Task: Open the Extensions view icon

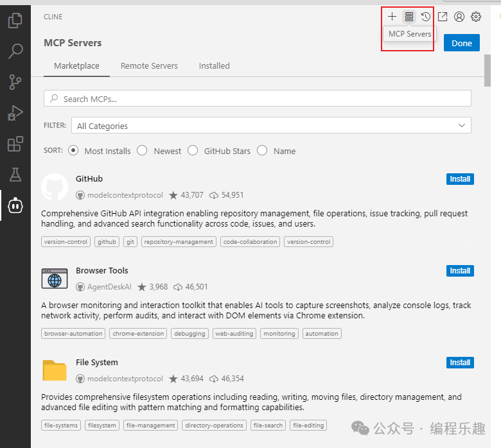Action: tap(15, 144)
